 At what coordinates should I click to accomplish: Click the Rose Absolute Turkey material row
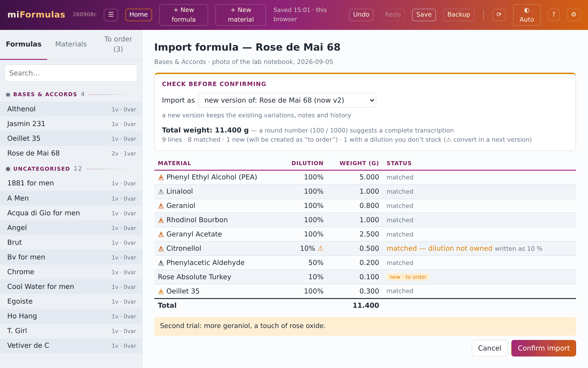(365, 277)
